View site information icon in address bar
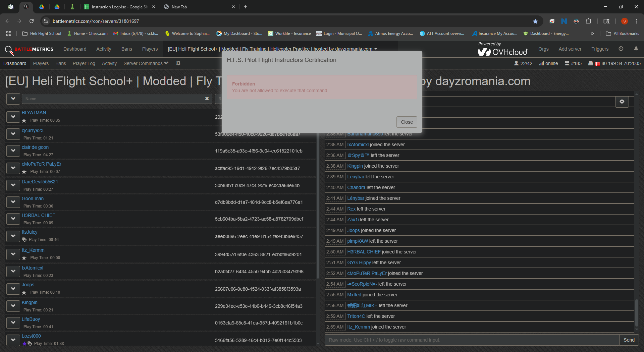Viewport: 644px width, 352px height. [x=46, y=21]
